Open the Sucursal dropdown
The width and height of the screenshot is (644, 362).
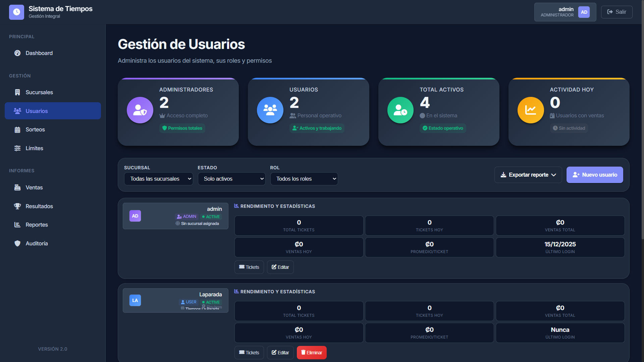pos(158,179)
